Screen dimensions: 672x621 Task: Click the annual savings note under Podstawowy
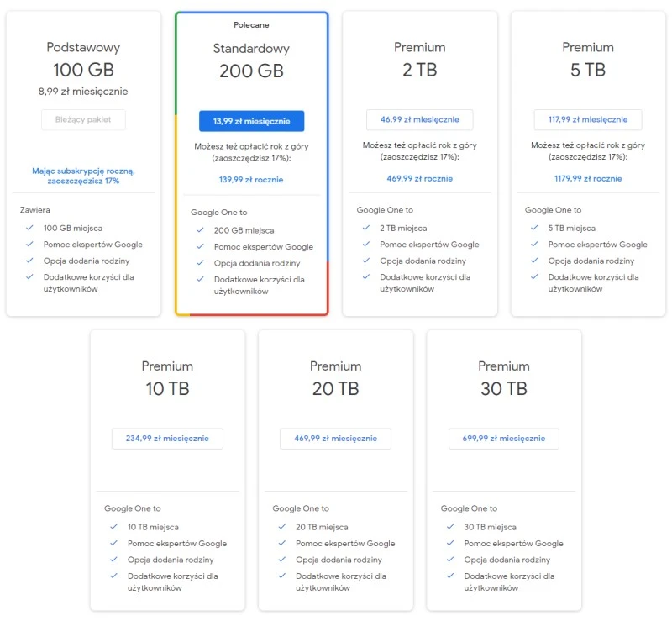point(83,175)
